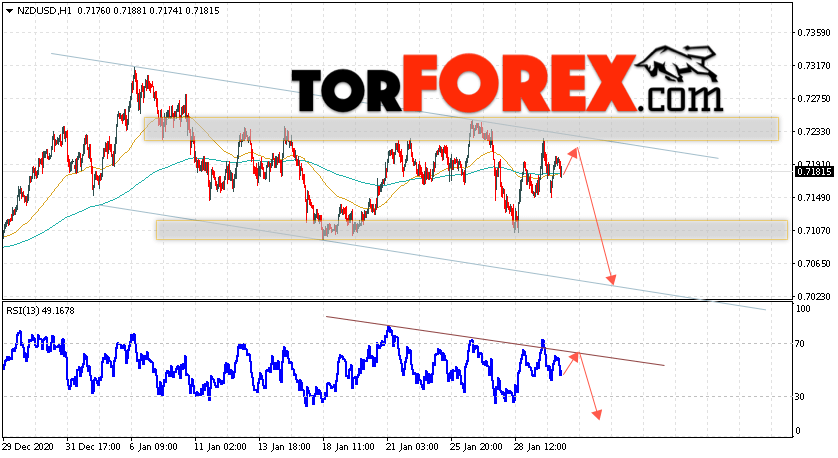Screen dimensions: 838x458
Task: Select the date label 31 Dec 17:00
Action: 92,447
